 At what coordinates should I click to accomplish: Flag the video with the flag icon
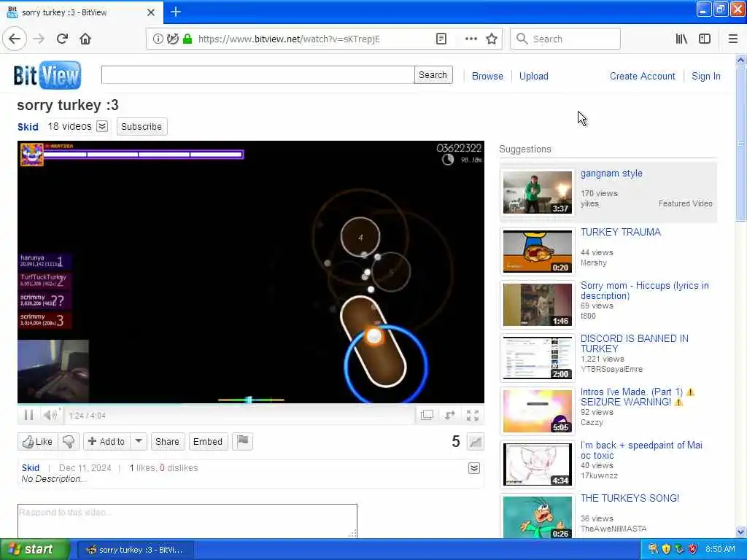[x=242, y=441]
